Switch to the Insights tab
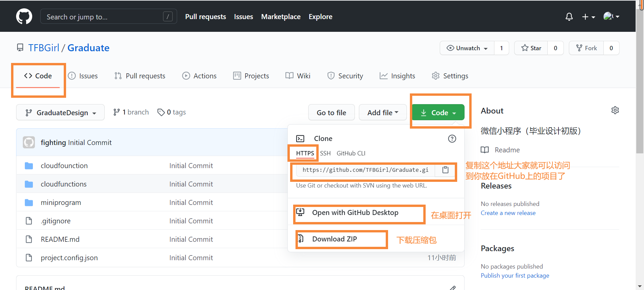The image size is (644, 290). (397, 76)
